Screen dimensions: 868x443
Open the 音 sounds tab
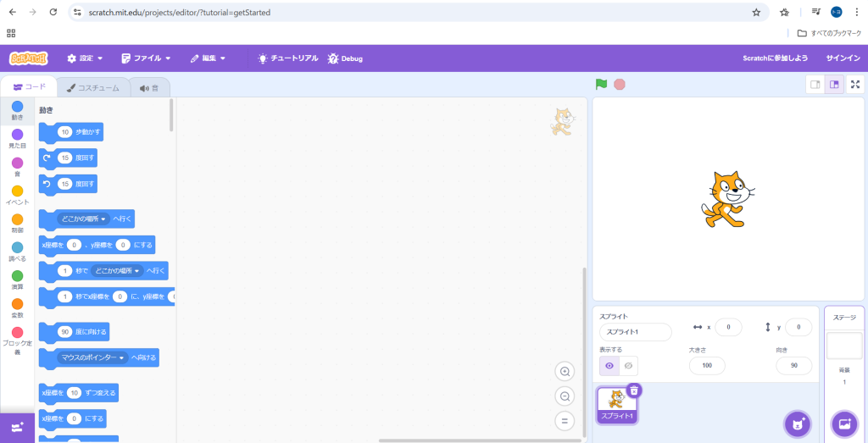point(149,87)
